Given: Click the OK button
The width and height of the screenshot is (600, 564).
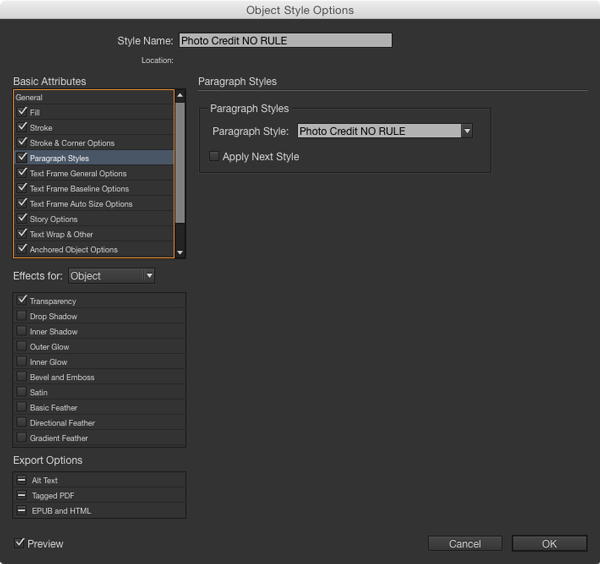Looking at the screenshot, I should (x=549, y=543).
